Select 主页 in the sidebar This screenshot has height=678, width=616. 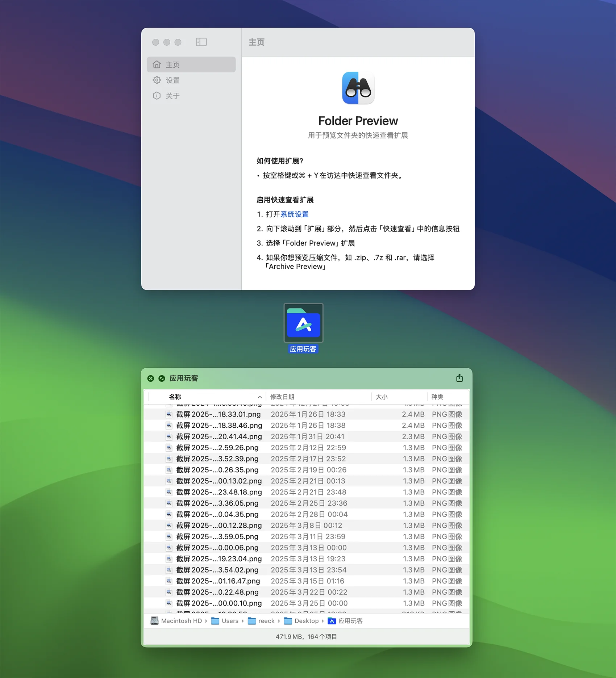(x=191, y=64)
